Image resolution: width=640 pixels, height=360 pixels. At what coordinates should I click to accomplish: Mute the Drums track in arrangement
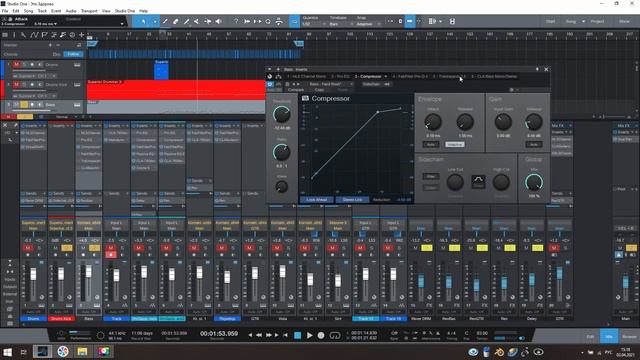[x=16, y=64]
